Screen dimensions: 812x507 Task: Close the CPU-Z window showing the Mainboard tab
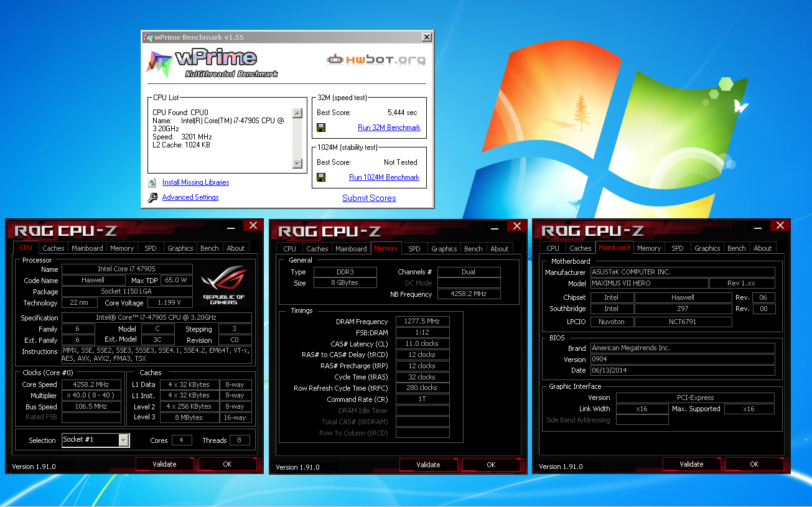[780, 226]
